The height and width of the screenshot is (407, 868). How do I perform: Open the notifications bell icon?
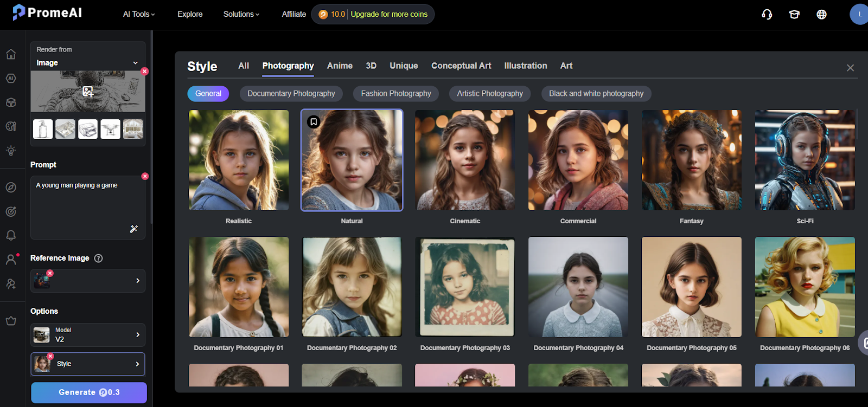click(x=11, y=235)
